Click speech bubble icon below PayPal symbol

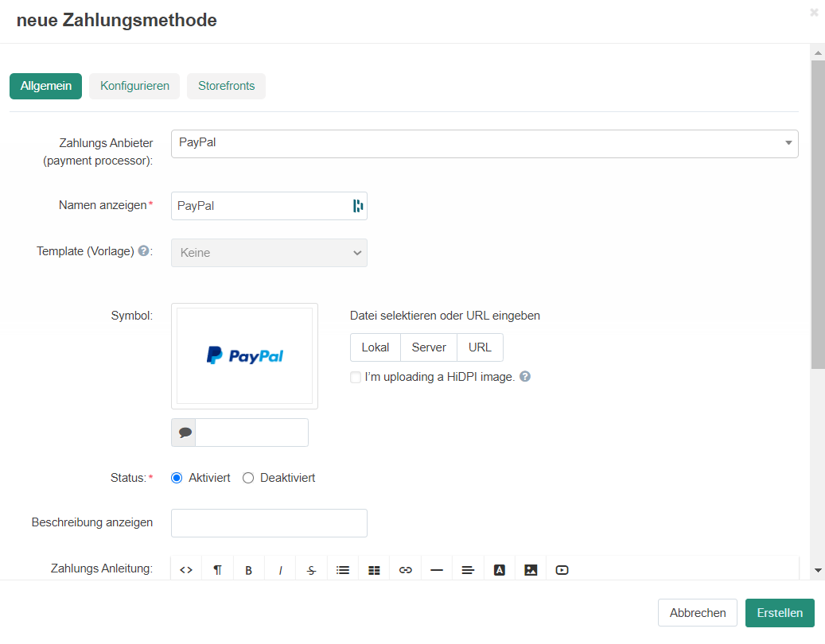click(x=184, y=433)
